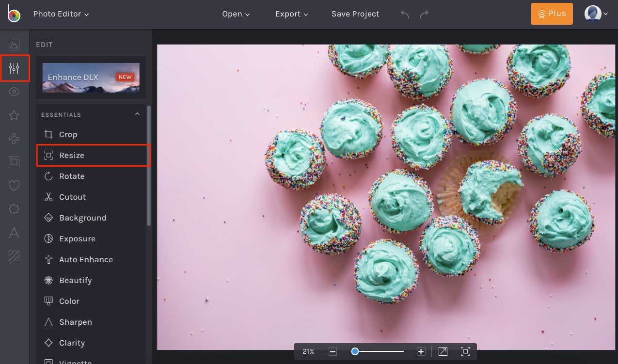Open the Frames panel icon
This screenshot has height=364, width=618.
coord(14,162)
